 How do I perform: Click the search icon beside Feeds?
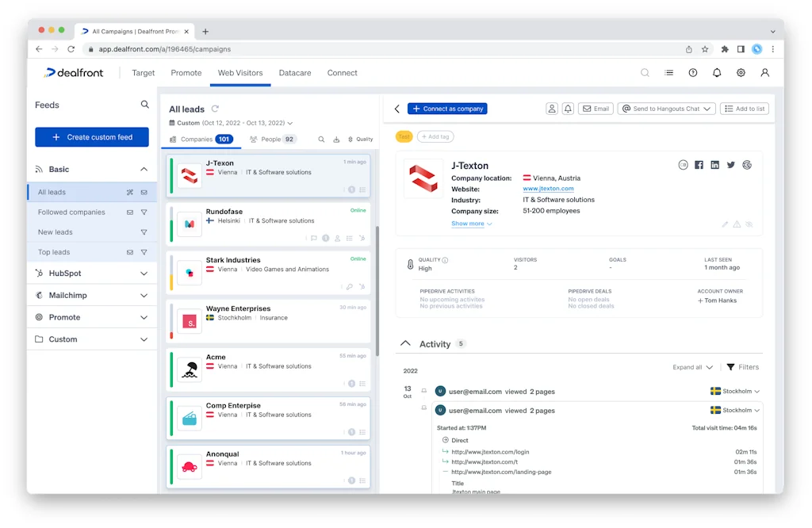pos(144,105)
